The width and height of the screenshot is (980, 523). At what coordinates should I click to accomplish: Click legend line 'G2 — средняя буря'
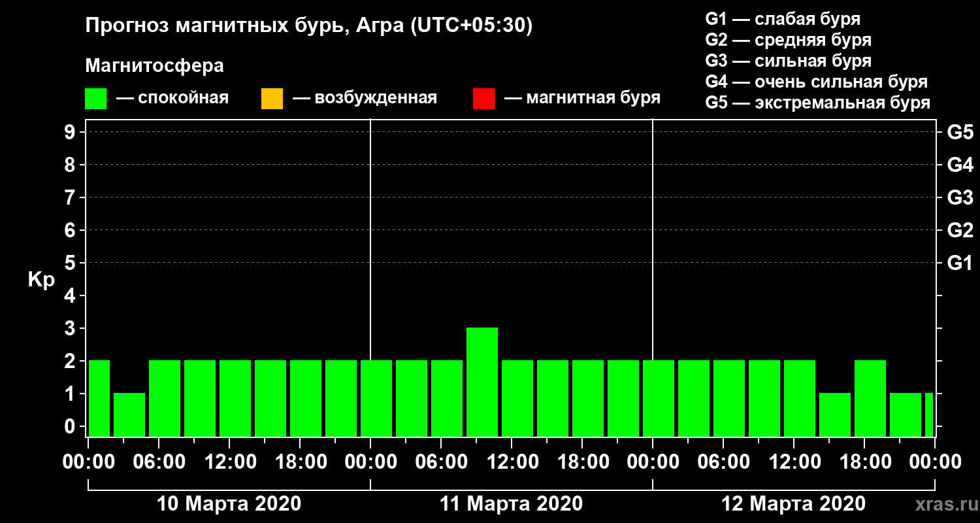click(788, 40)
